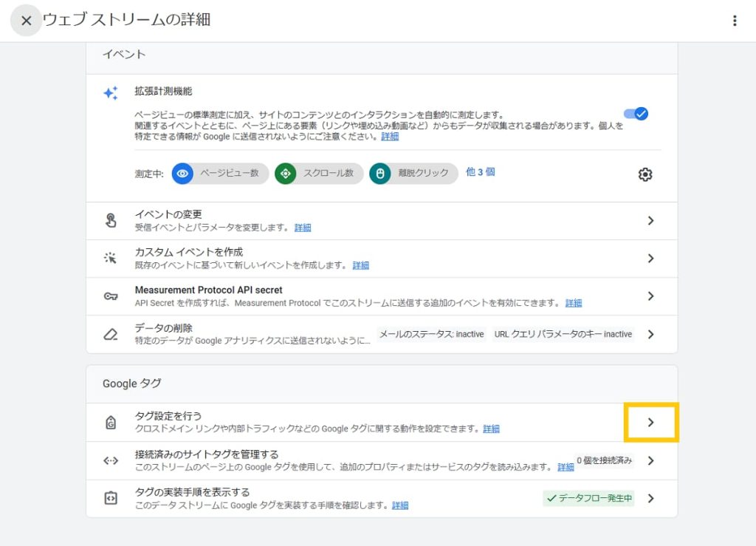The width and height of the screenshot is (756, 546).
Task: Open the three-dot more options menu
Action: tap(734, 21)
